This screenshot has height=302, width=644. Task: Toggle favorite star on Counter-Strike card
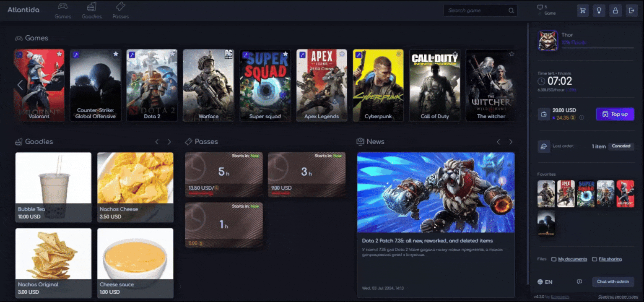click(116, 54)
